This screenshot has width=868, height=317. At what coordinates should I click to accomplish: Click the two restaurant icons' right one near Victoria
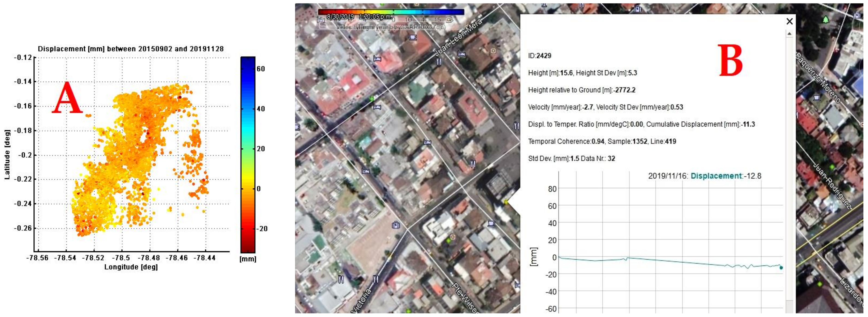(x=376, y=279)
